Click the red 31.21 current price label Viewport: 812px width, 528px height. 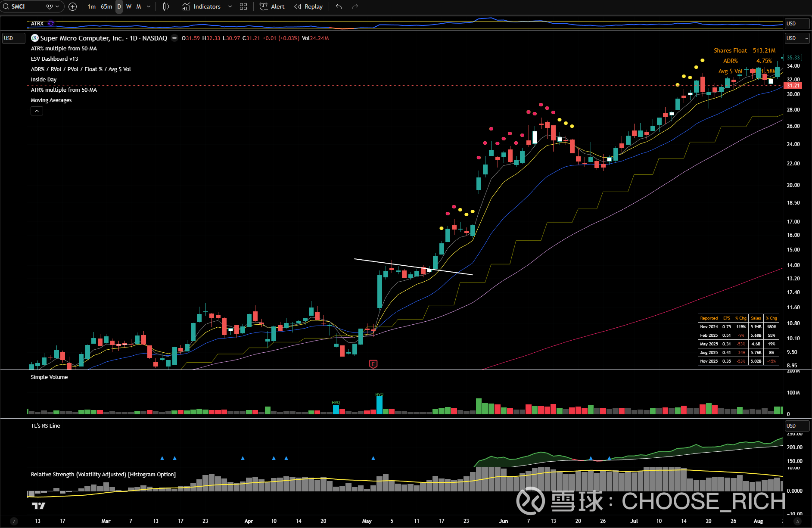click(793, 86)
